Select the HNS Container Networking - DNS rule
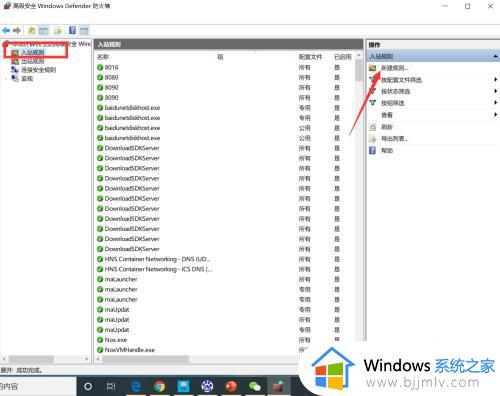 (x=158, y=259)
